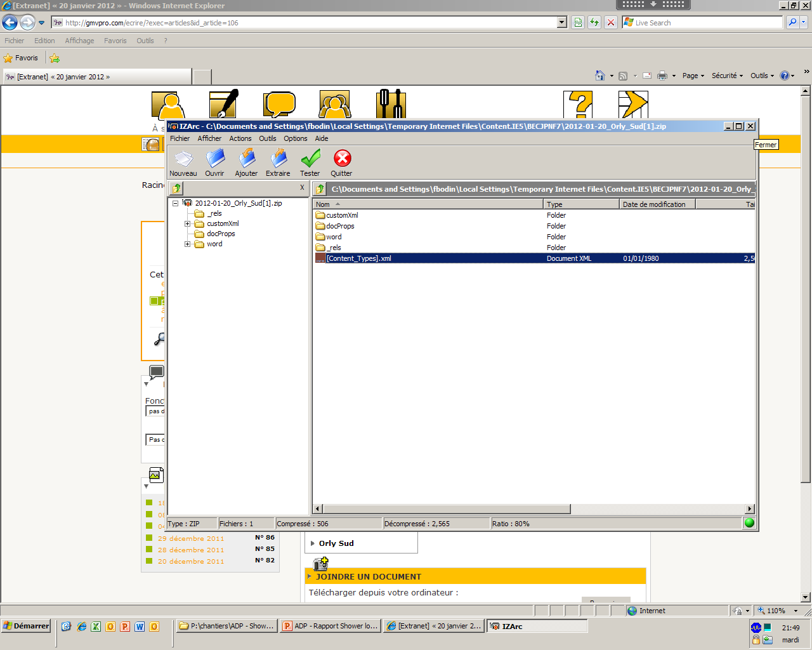The width and height of the screenshot is (812, 650).
Task: Open the Affichage menu in Internet Explorer
Action: click(79, 41)
